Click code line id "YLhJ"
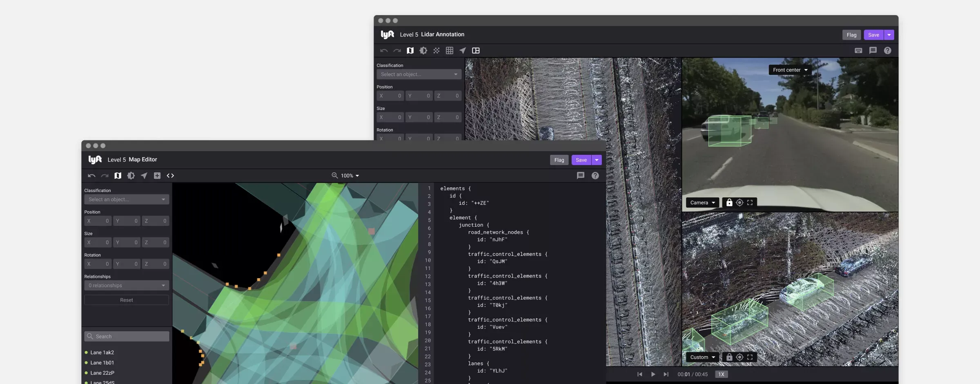The width and height of the screenshot is (980, 384). 492,371
